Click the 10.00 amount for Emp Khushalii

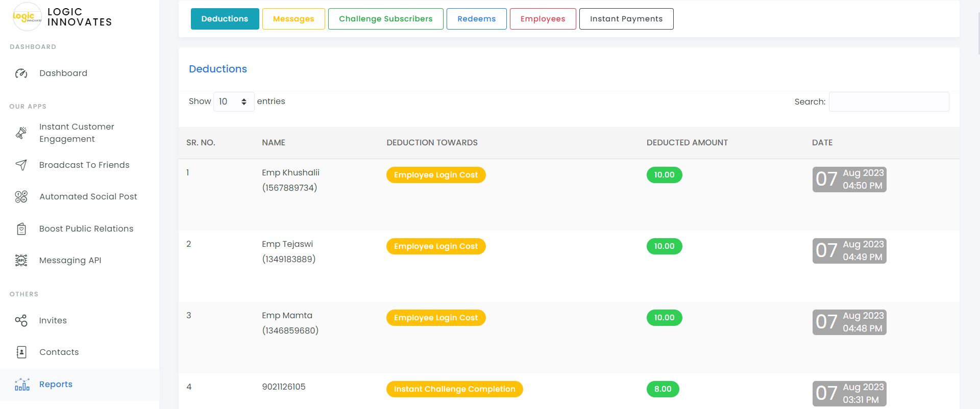(x=665, y=175)
